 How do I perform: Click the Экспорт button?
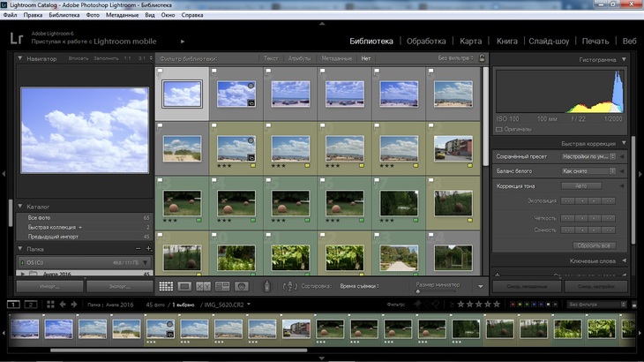[x=119, y=286]
